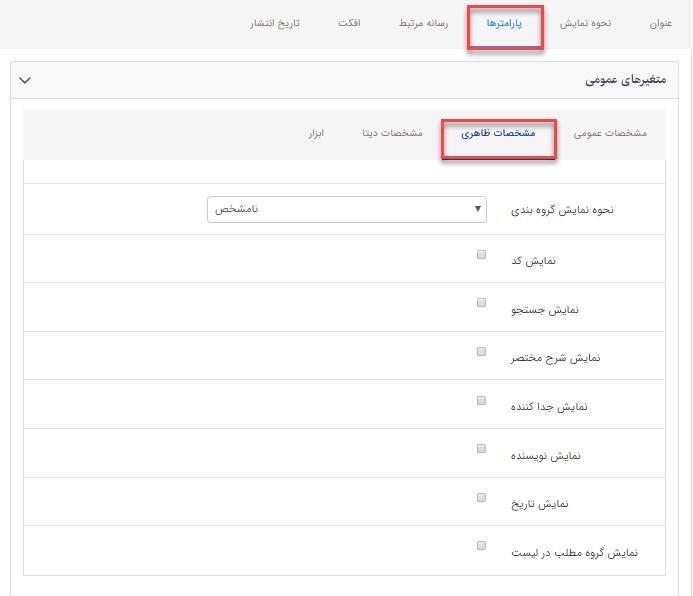
Task: Toggle the نمایش جدا کننده checkbox
Action: (481, 401)
